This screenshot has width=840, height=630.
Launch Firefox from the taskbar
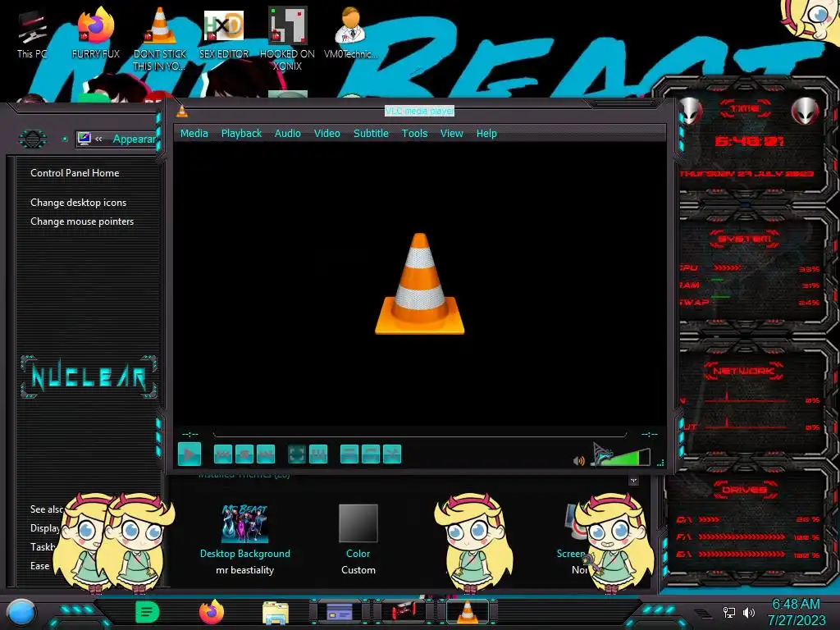pos(212,612)
